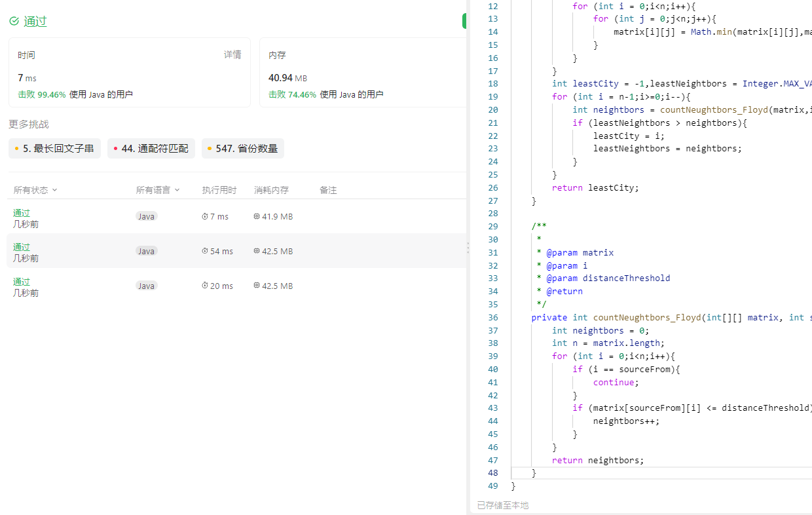Open challenge 5. 最长回文子串
812x515 pixels.
[54, 148]
